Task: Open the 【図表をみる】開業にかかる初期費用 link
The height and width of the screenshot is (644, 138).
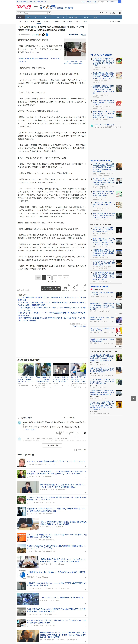Action: pos(40,60)
